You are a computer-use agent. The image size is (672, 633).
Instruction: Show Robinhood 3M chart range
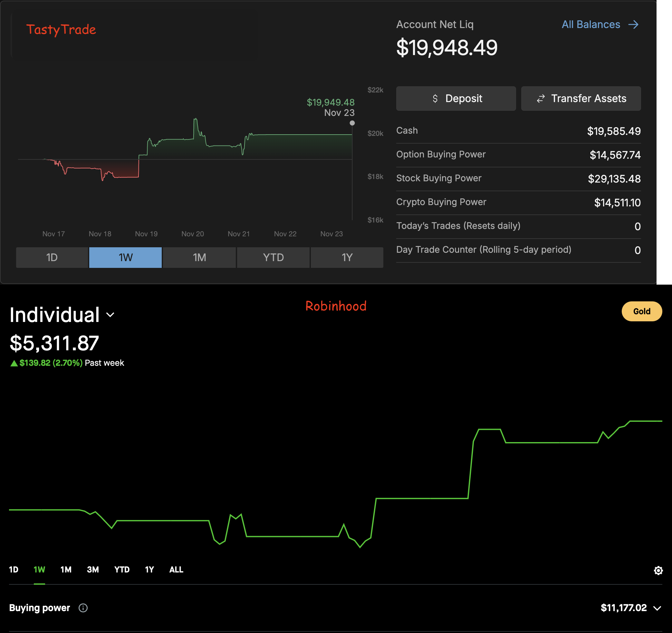coord(93,570)
